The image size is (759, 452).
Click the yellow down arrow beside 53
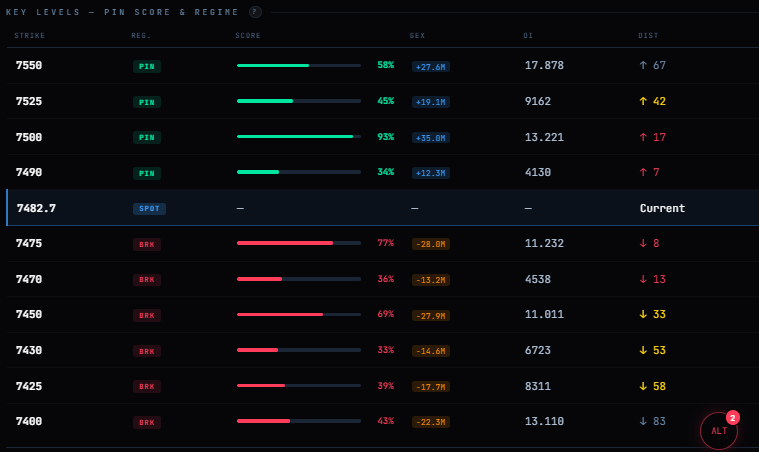643,350
